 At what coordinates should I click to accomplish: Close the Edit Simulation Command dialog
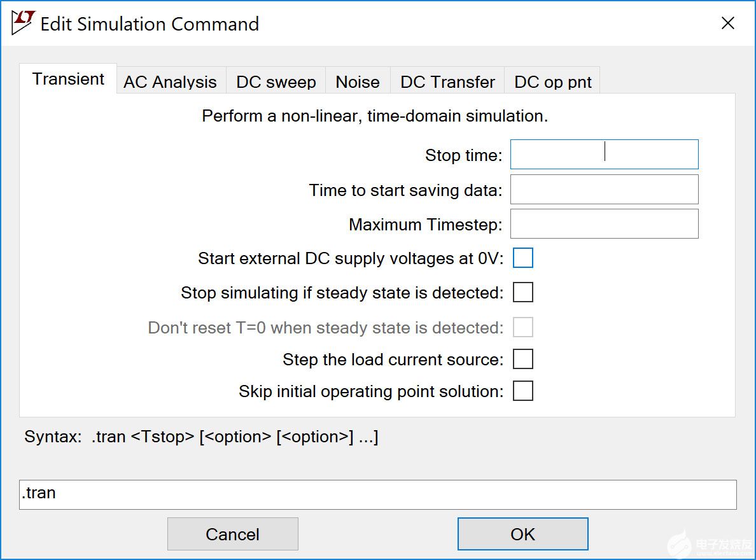point(727,24)
